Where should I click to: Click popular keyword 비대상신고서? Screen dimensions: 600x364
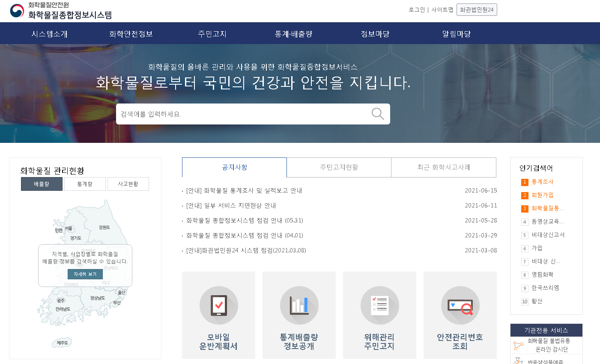(x=548, y=235)
